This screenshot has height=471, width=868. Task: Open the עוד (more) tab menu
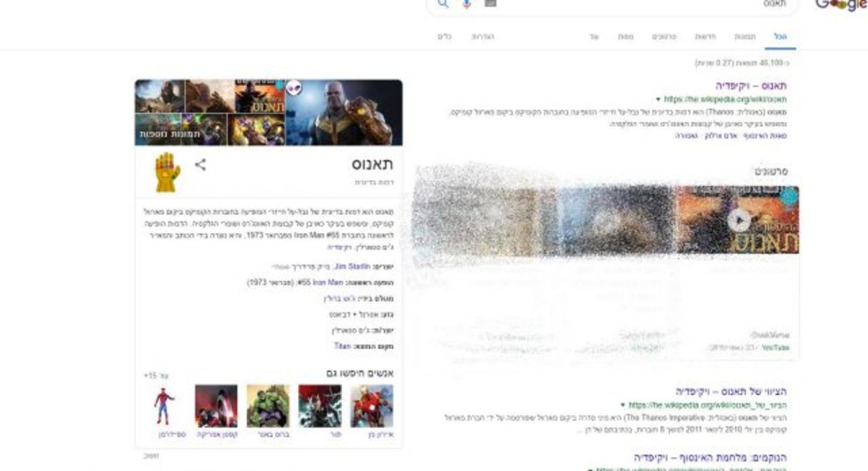click(594, 37)
